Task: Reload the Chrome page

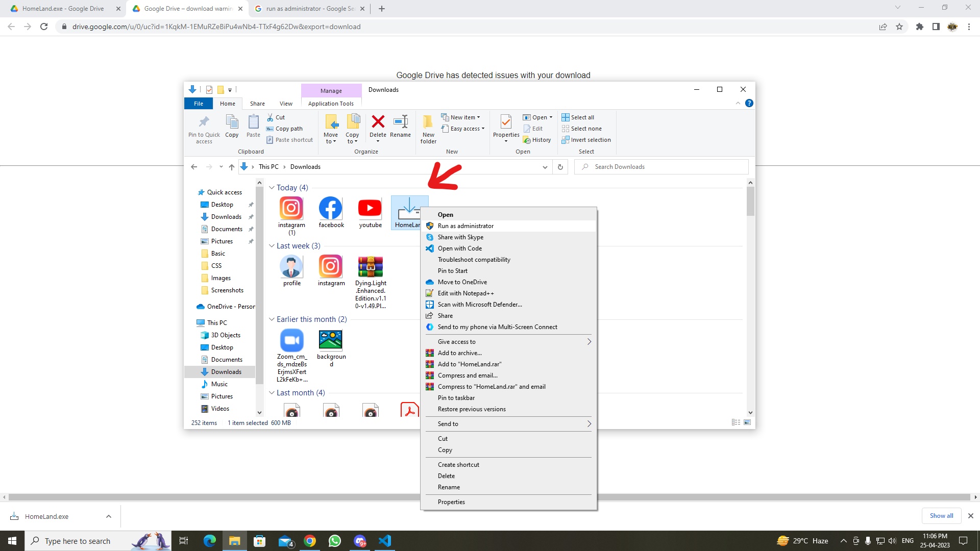Action: click(x=44, y=27)
